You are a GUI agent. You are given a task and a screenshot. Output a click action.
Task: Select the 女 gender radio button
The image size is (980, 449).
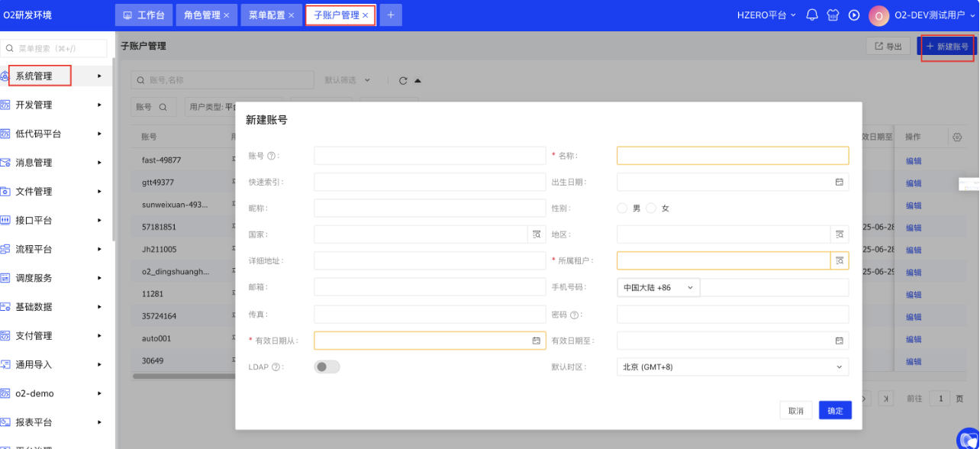[651, 208]
